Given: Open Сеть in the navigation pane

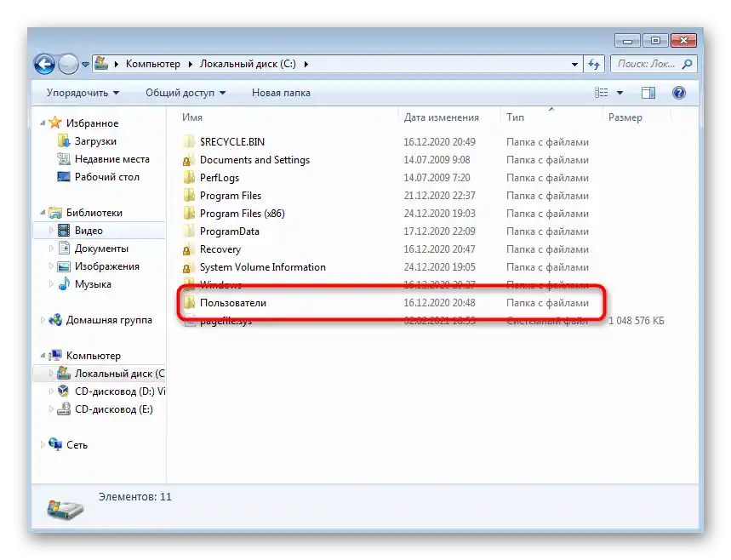Looking at the screenshot, I should [x=77, y=445].
